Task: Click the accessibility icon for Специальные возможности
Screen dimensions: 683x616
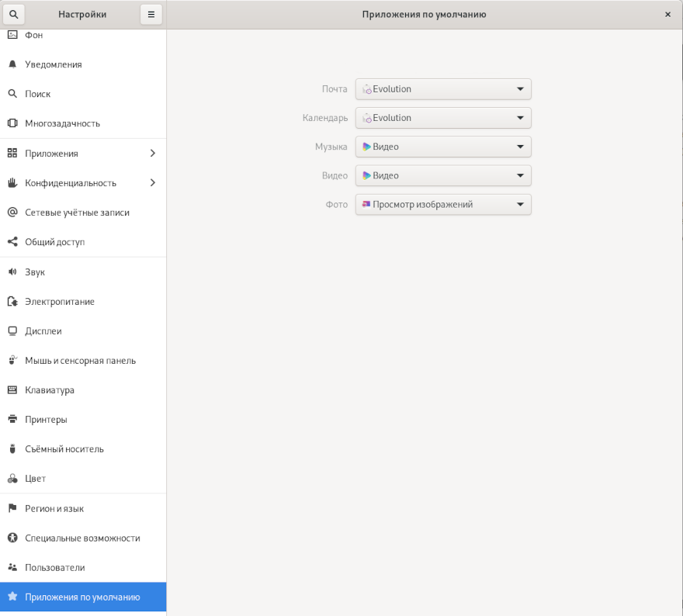Action: tap(12, 538)
